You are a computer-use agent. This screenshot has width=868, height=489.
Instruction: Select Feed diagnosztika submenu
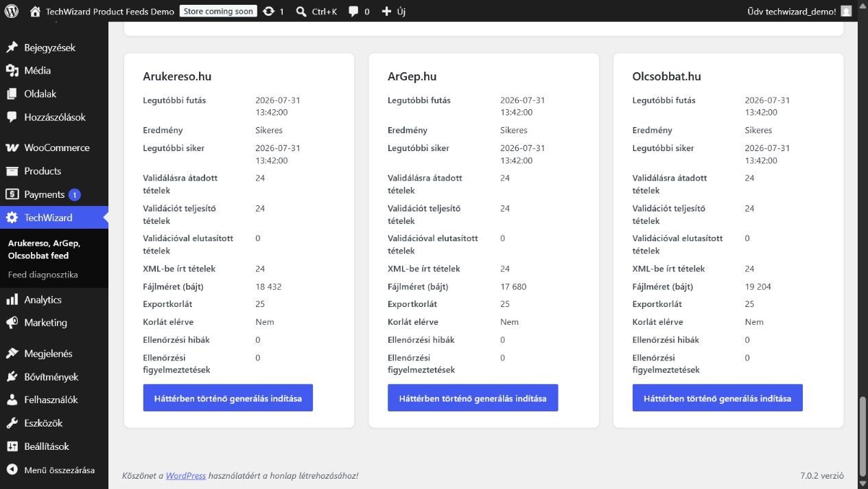coord(43,275)
